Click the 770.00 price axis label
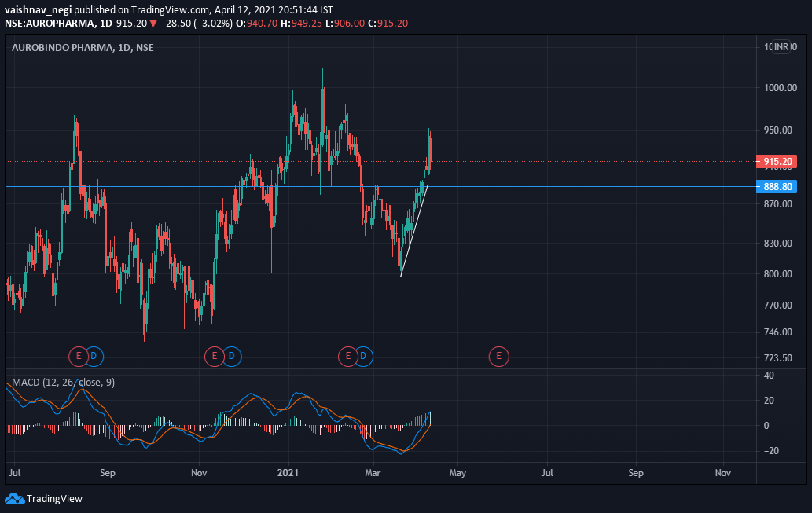The height and width of the screenshot is (513, 812). (778, 306)
